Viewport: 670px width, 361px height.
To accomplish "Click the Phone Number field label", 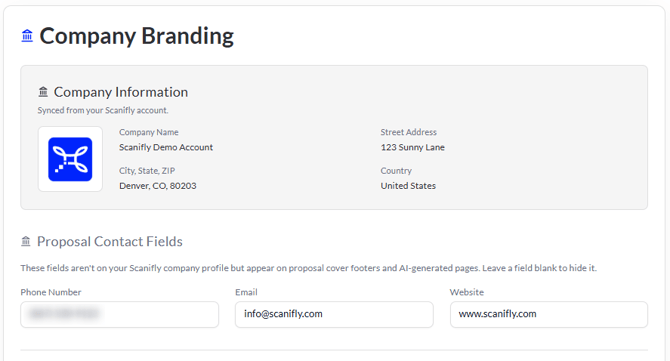I will [51, 292].
